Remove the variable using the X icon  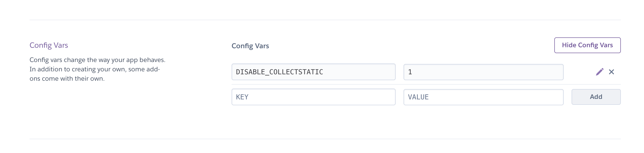pos(611,72)
